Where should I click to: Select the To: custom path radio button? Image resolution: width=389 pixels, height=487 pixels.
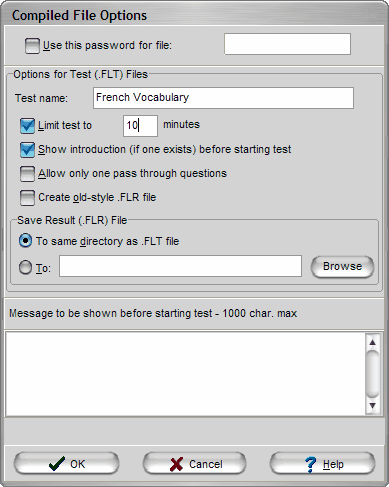[x=25, y=267]
